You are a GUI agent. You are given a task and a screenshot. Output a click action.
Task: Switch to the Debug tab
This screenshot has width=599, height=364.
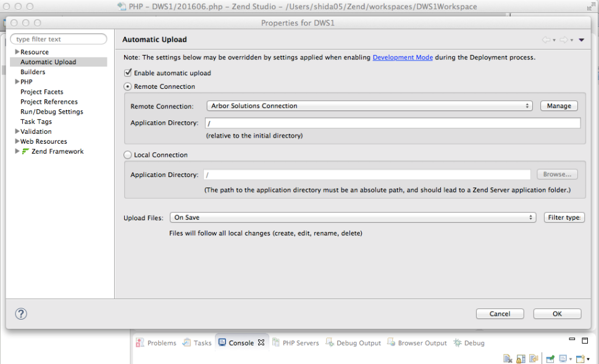[469, 342]
